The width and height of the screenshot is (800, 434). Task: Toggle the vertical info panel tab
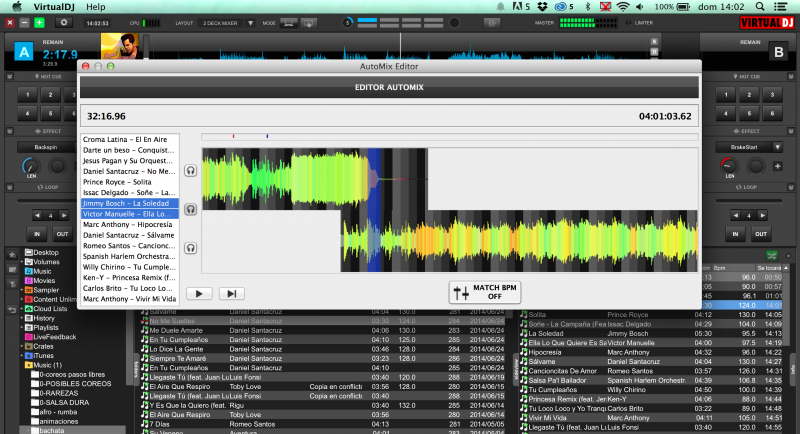[x=793, y=370]
